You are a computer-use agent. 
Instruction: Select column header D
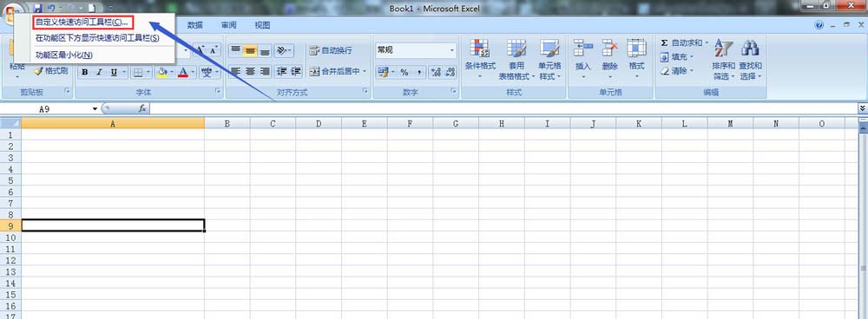(x=319, y=124)
